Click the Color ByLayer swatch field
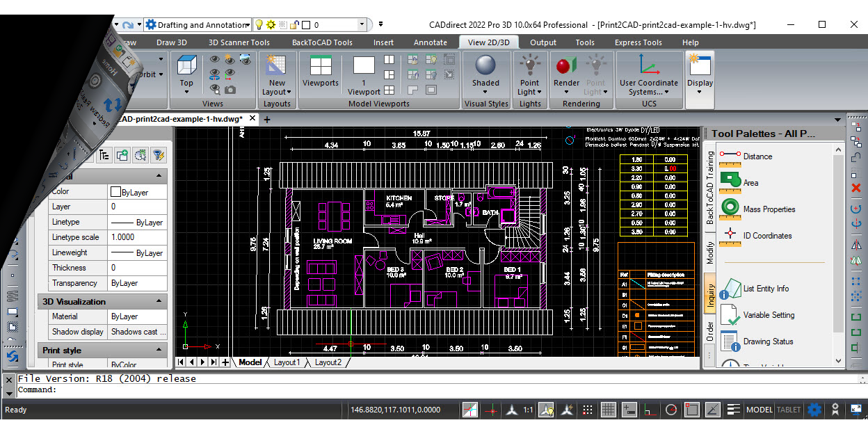The width and height of the screenshot is (868, 434). click(137, 192)
